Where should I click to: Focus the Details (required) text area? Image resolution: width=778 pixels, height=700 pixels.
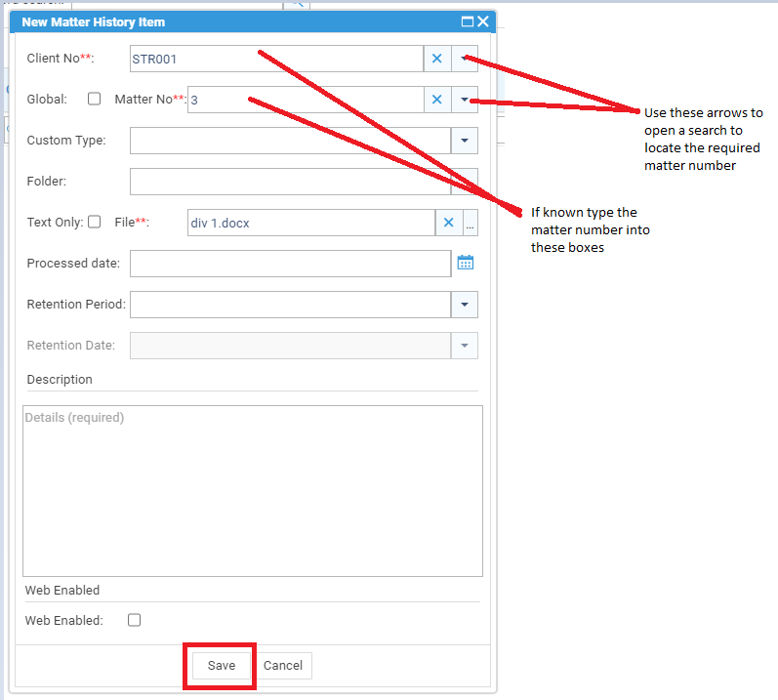click(x=253, y=491)
